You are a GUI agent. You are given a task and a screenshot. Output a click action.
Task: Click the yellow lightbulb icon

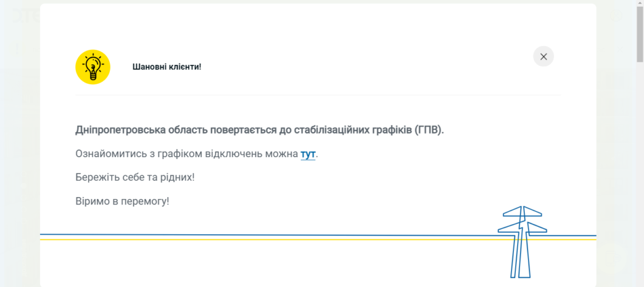[x=92, y=67]
